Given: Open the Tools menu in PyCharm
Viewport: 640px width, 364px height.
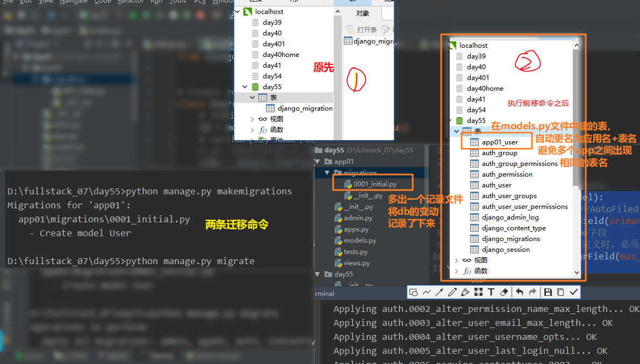Looking at the screenshot, I should point(177,2).
